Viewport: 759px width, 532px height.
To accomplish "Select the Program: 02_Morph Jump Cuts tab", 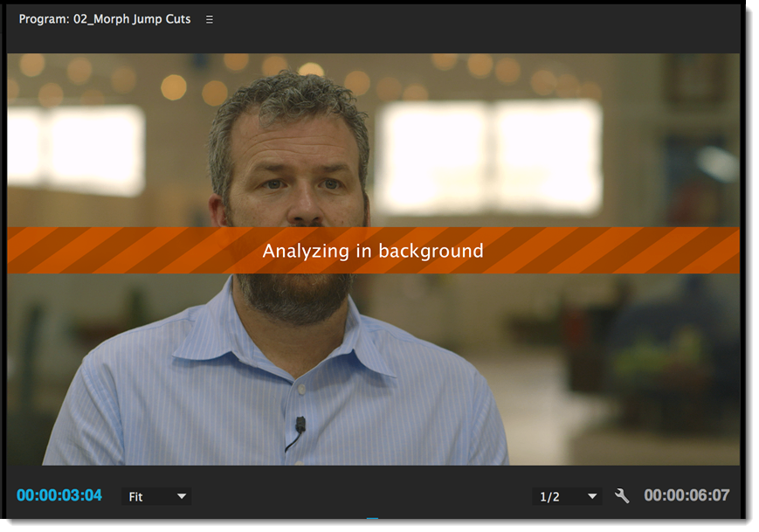I will click(105, 19).
